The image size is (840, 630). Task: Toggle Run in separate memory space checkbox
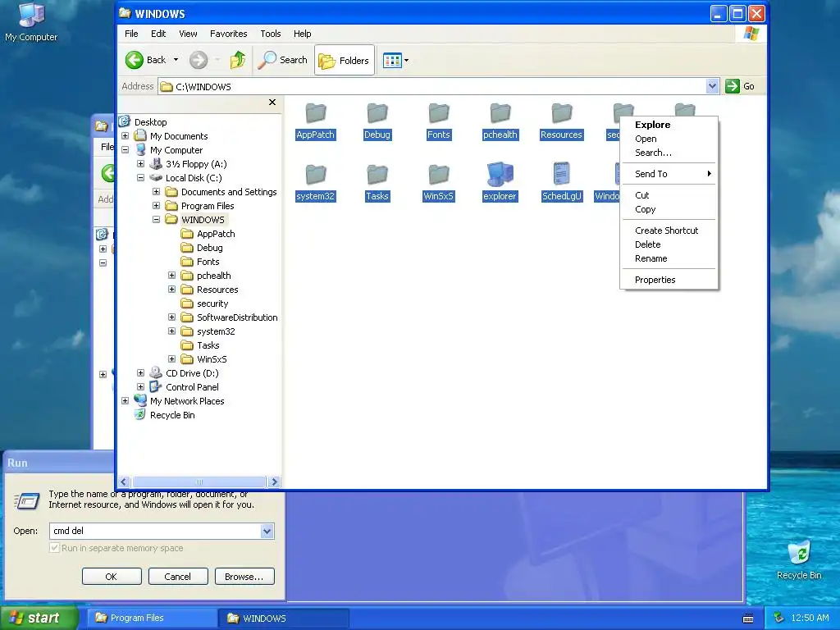click(x=54, y=548)
